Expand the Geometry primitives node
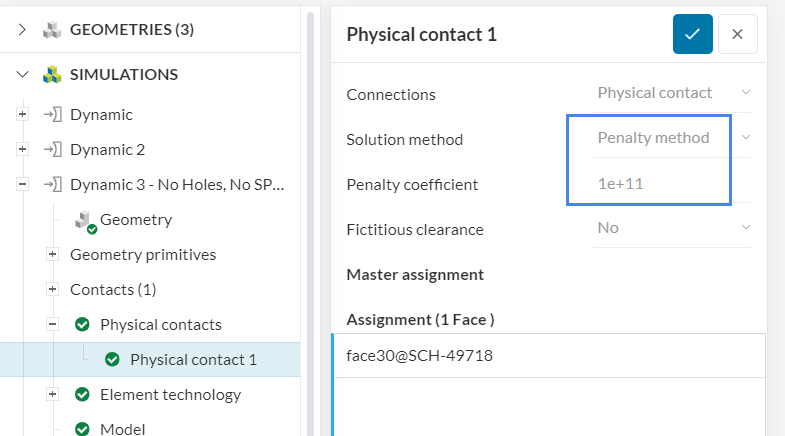Image resolution: width=785 pixels, height=436 pixels. coord(53,255)
